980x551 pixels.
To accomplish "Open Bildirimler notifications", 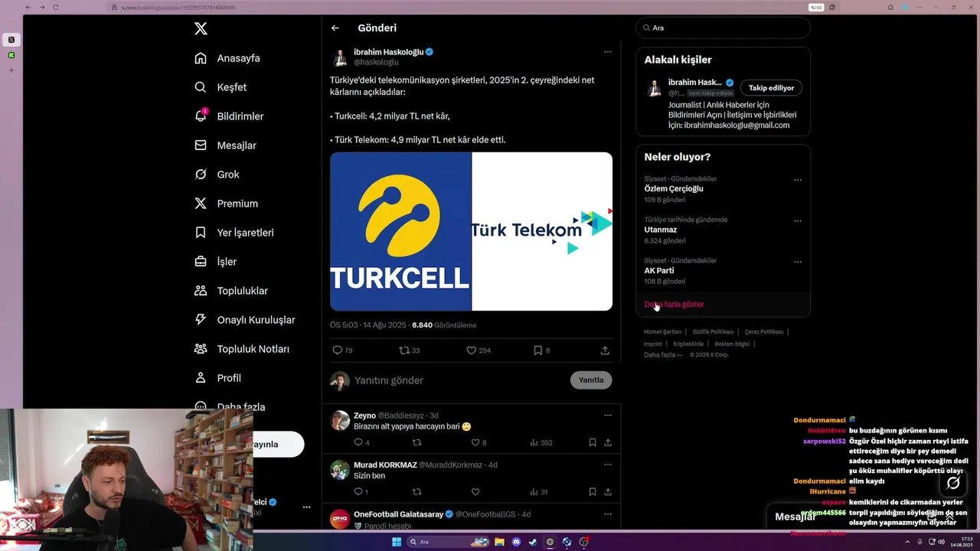I will [x=229, y=116].
